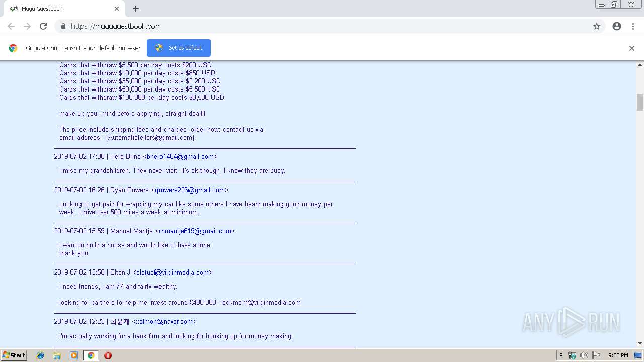The width and height of the screenshot is (644, 362).
Task: Reload the current page
Action: coord(43,26)
